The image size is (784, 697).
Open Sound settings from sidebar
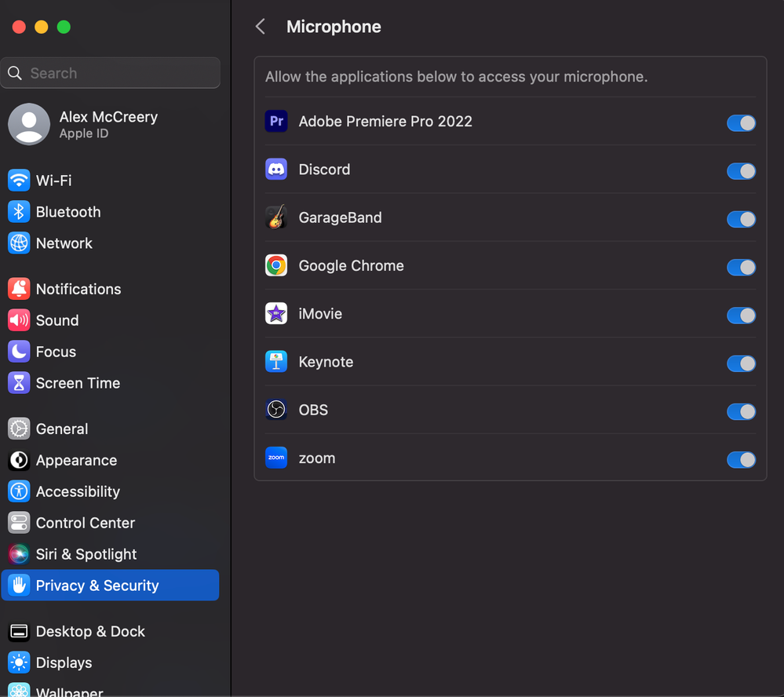57,320
